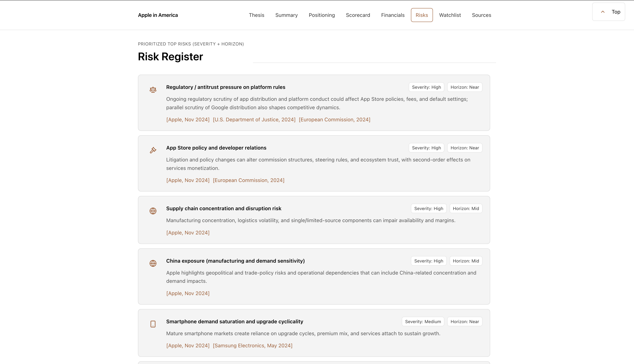The height and width of the screenshot is (364, 634).
Task: Open the Apple Nov 2024 citation under China exposure
Action: [x=188, y=293]
